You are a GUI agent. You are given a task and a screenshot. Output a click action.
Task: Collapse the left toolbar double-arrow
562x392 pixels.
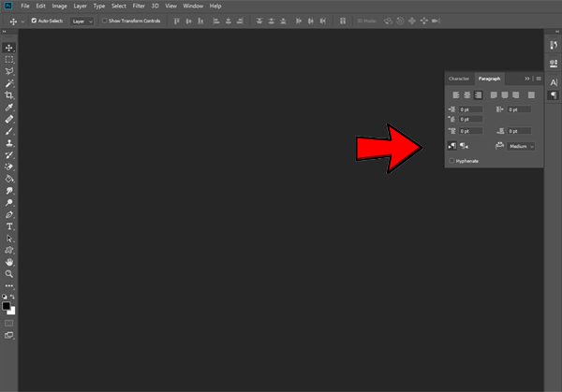click(5, 32)
